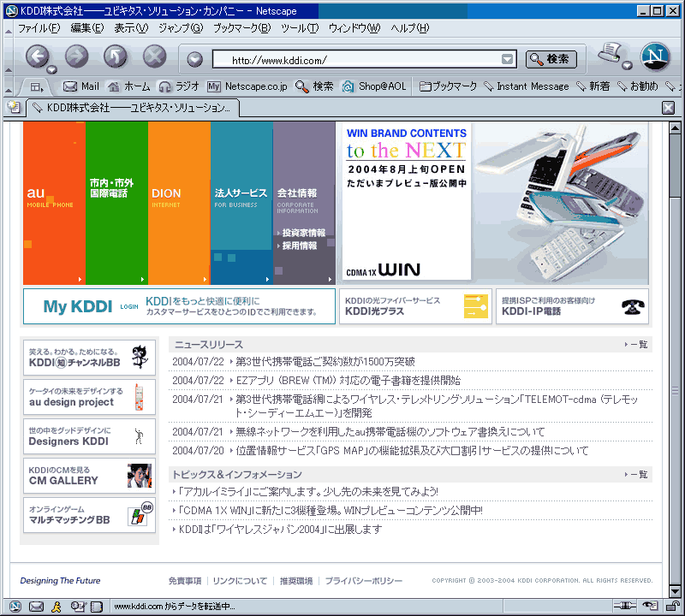Open the CM GALLERY side banner
This screenshot has height=616, width=685.
[89, 476]
